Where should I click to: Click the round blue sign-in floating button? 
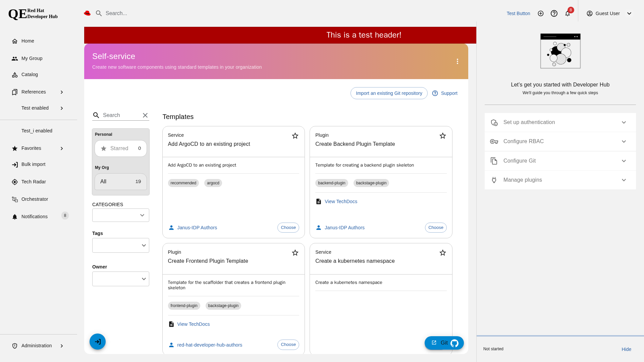point(98,342)
